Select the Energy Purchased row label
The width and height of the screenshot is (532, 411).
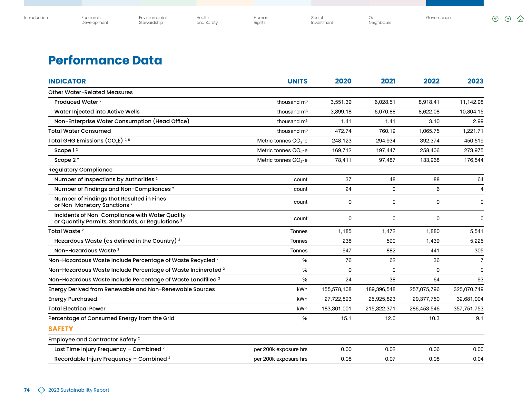point(73,299)
